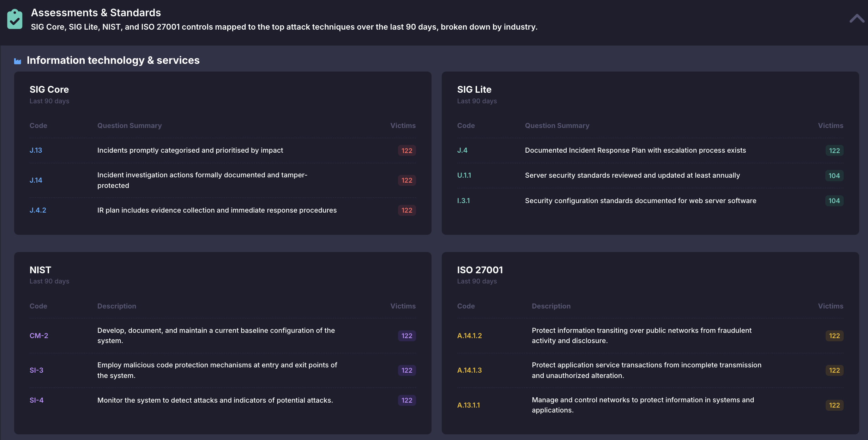Click the yellow 122 badge for A.13.1.1

834,405
